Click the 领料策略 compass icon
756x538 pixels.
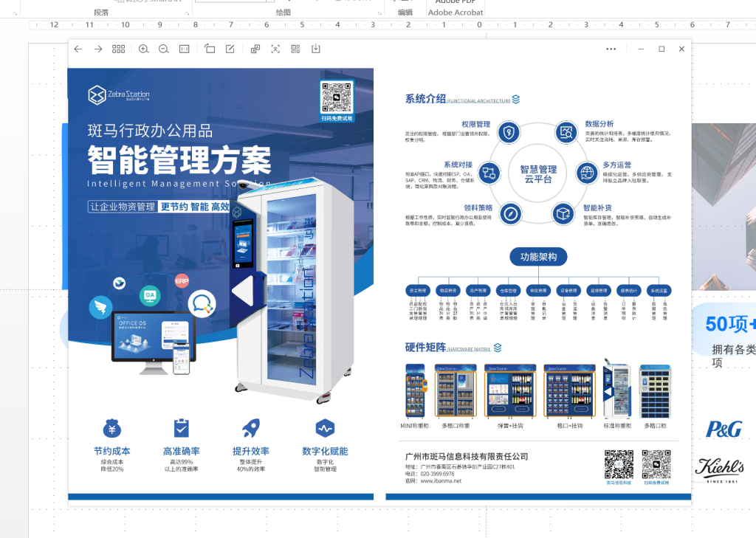(511, 213)
